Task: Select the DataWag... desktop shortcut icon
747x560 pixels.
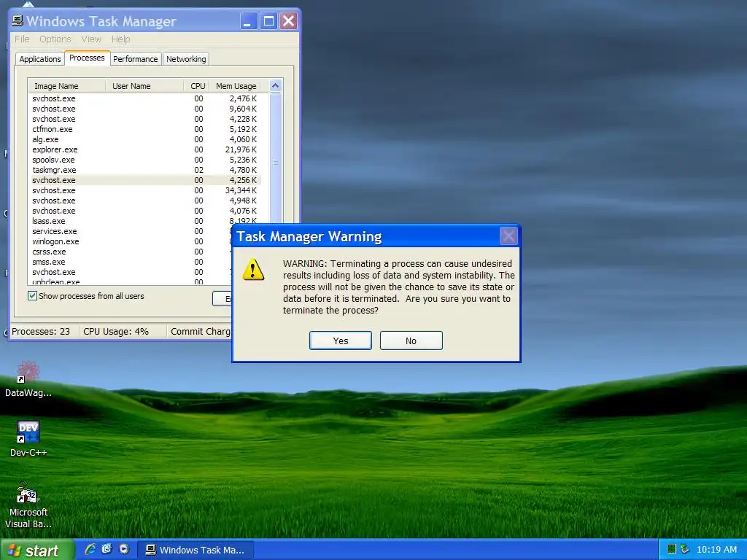Action: (x=28, y=379)
